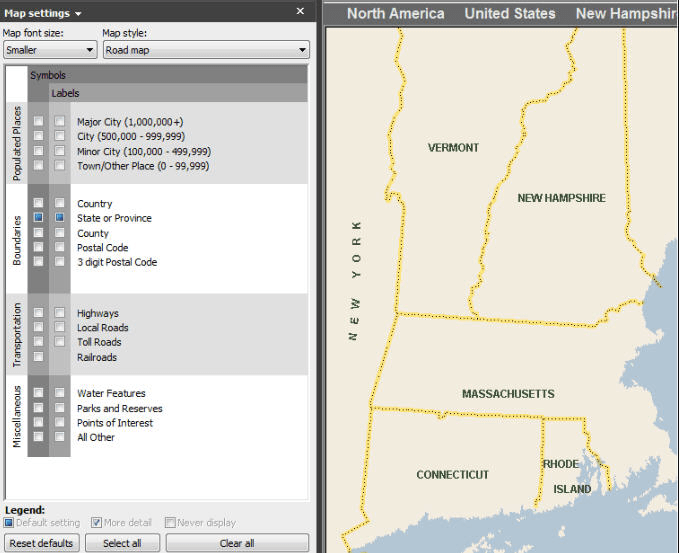Enable Town/Other Place labels checkbox
Screen dimensions: 681x553
point(60,166)
